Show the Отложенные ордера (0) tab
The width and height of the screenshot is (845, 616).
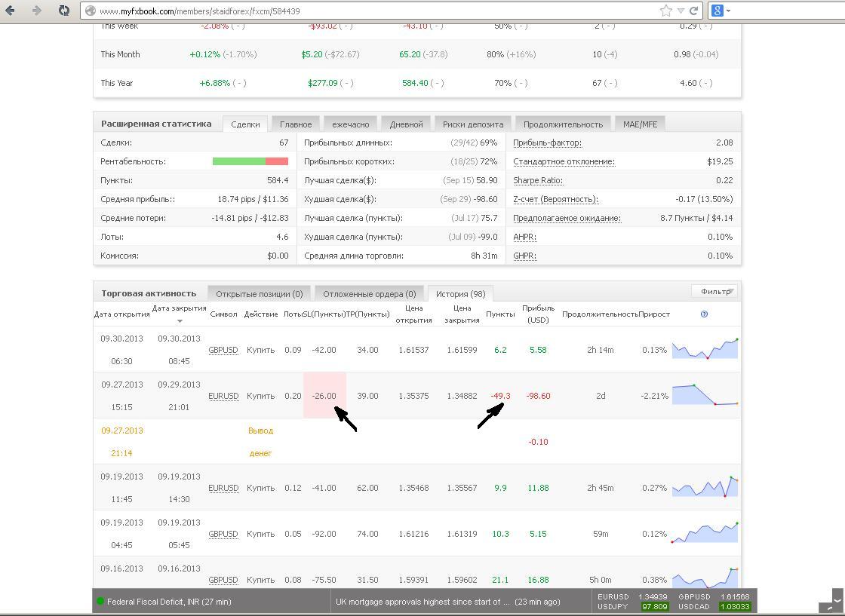370,294
